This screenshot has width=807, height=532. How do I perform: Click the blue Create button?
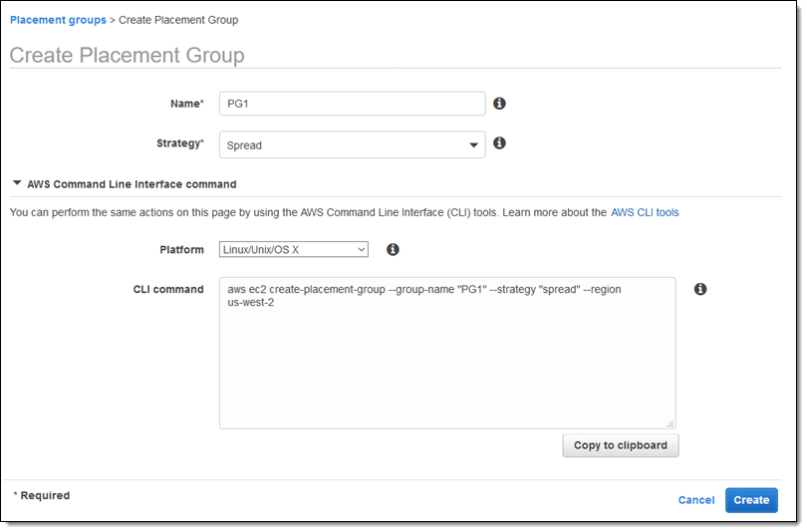point(751,500)
